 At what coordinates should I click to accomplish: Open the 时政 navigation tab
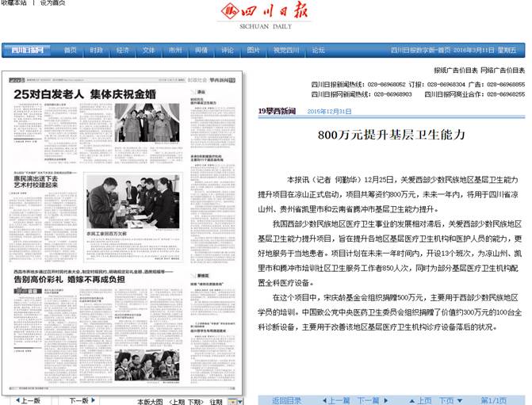(96, 50)
